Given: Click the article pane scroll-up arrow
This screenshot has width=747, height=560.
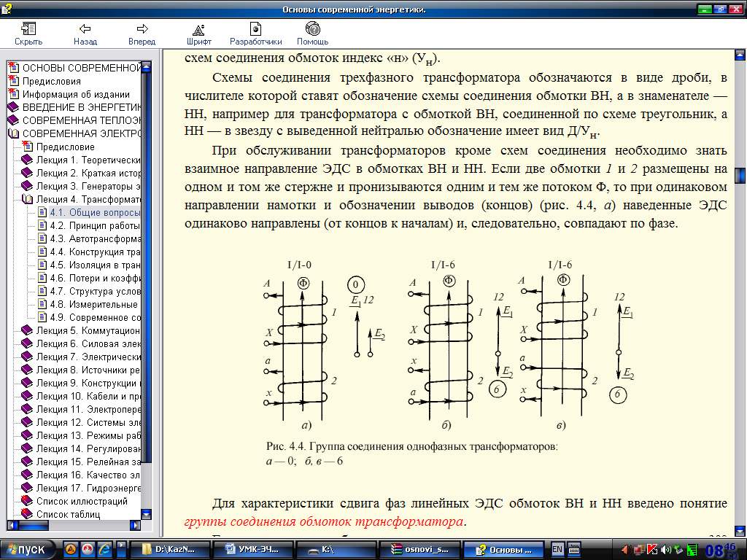Looking at the screenshot, I should (x=740, y=54).
